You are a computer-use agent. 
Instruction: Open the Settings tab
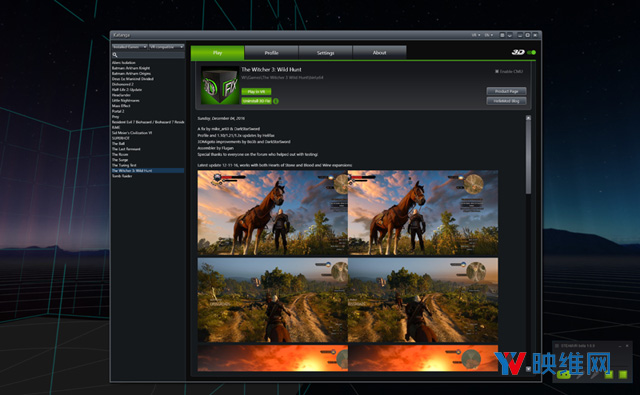(325, 53)
